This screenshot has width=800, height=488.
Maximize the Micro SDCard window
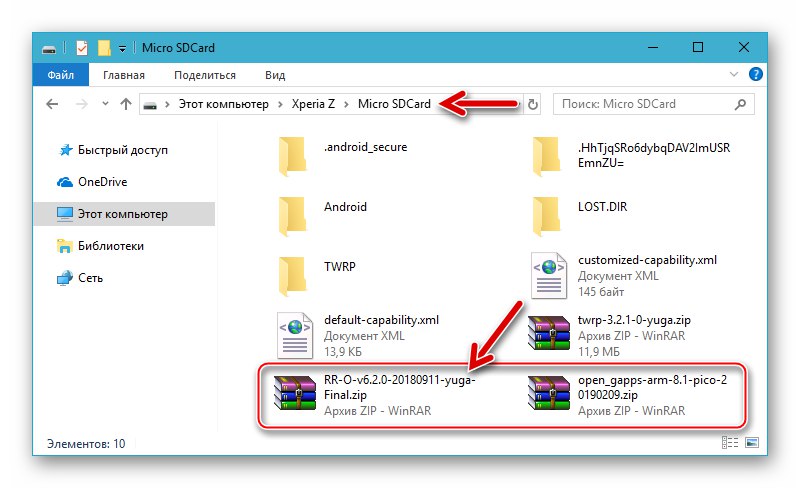pos(698,47)
